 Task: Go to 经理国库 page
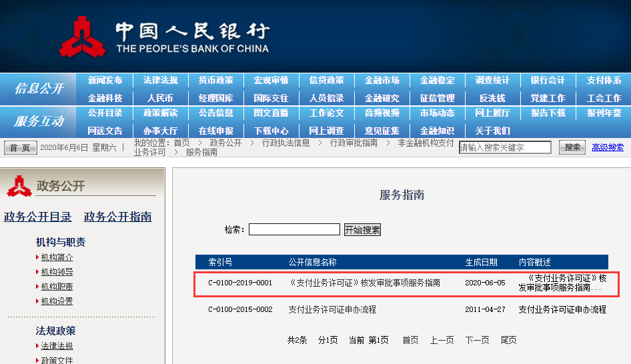coord(215,98)
